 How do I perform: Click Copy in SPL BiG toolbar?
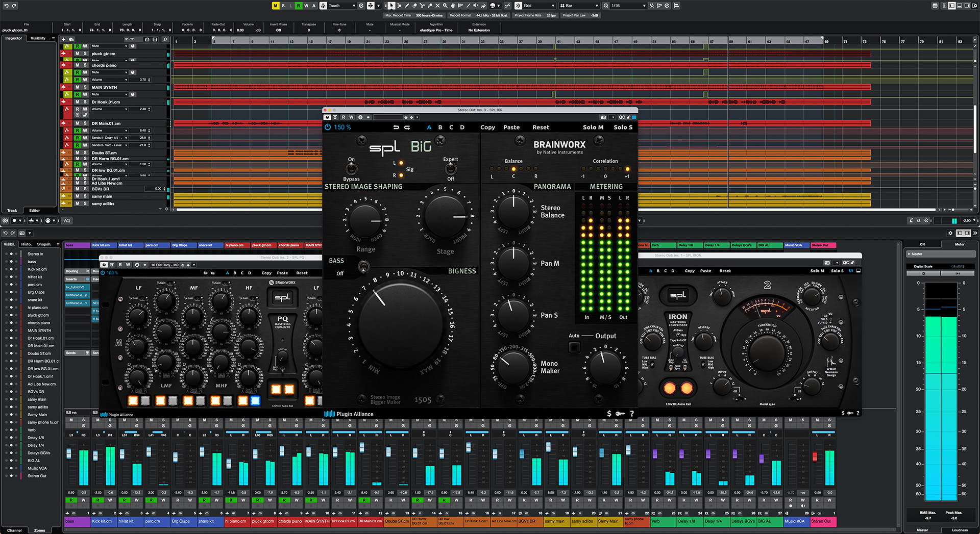pyautogui.click(x=487, y=128)
